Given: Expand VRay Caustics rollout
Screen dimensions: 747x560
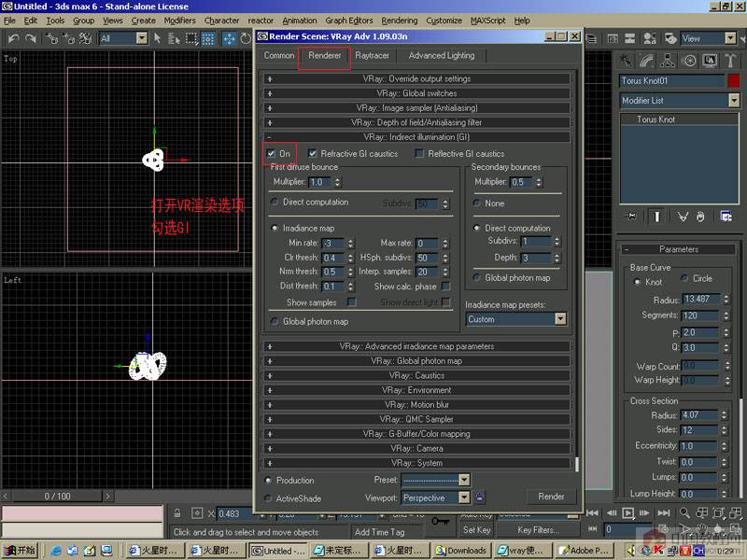Looking at the screenshot, I should [x=416, y=375].
